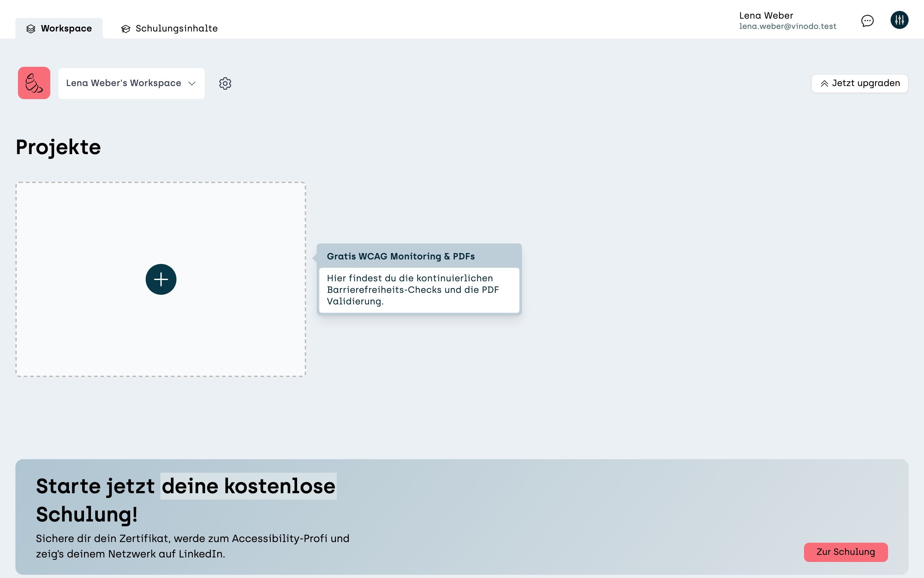Click the Sichere dir dein Zertifikat description

pyautogui.click(x=193, y=546)
